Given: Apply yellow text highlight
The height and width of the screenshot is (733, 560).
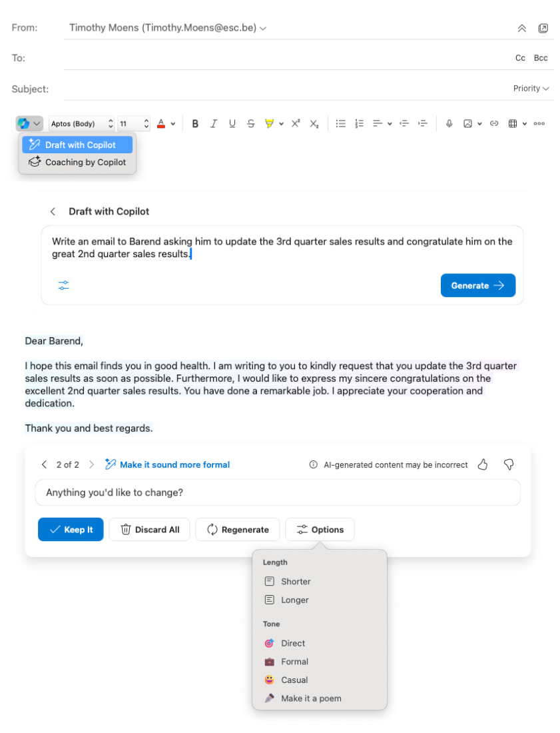Looking at the screenshot, I should 270,123.
